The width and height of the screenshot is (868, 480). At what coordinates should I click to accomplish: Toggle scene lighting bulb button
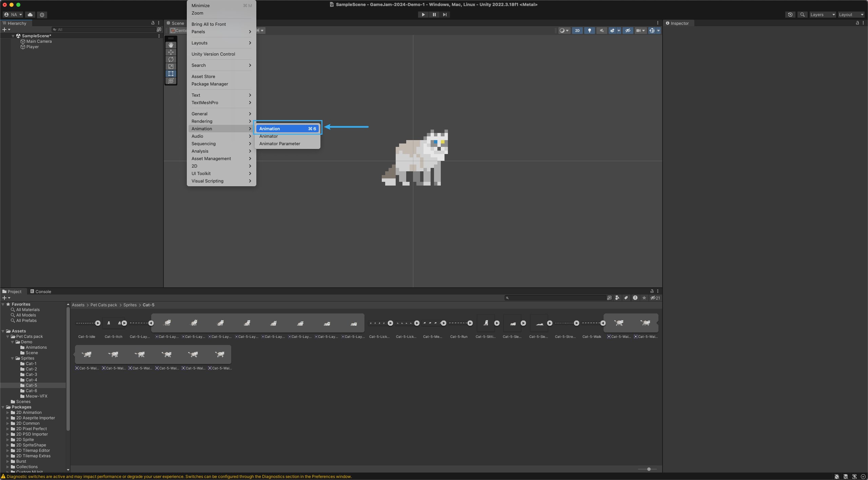coord(589,31)
